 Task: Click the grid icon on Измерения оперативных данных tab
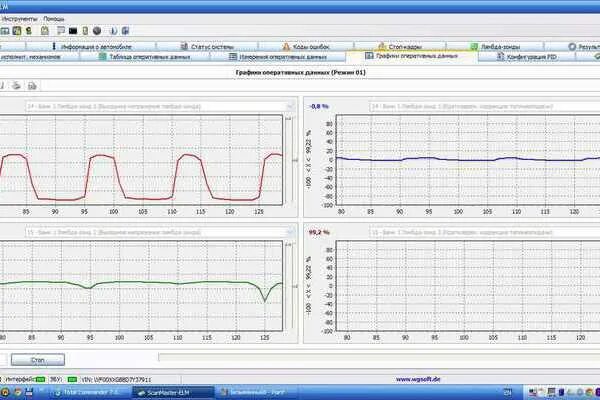coord(233,57)
